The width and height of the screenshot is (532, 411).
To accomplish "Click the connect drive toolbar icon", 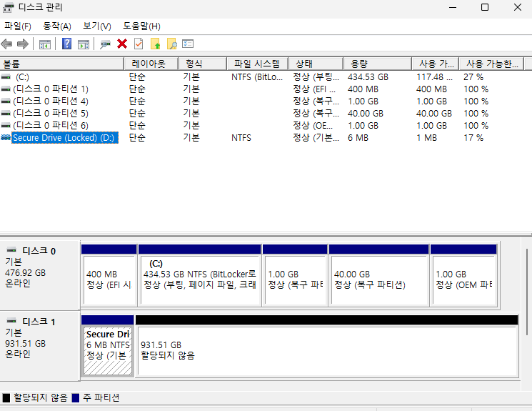I will coord(105,44).
